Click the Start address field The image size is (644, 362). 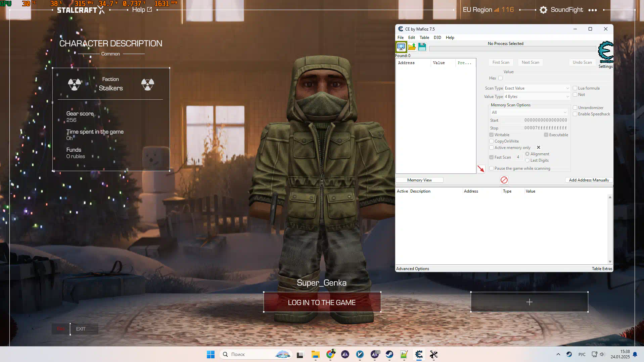pos(535,120)
